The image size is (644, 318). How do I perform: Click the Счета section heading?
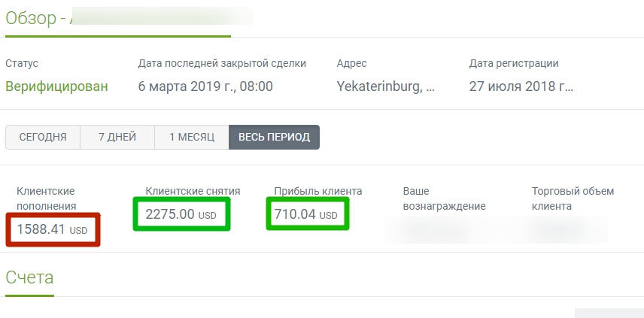tap(29, 277)
